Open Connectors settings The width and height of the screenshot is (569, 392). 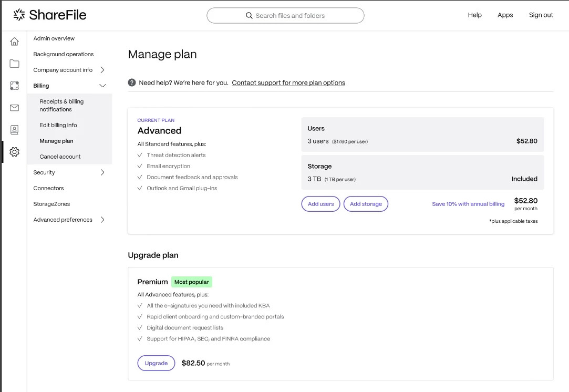point(48,188)
